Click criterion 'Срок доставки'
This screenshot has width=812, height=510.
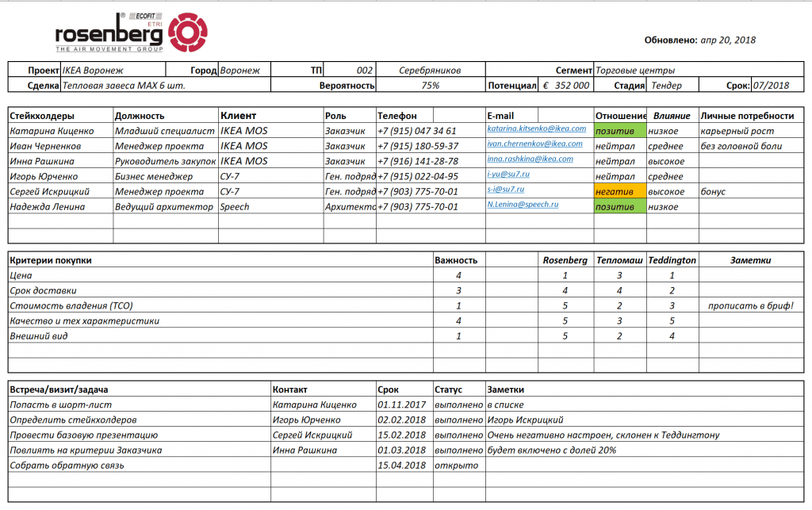[43, 290]
